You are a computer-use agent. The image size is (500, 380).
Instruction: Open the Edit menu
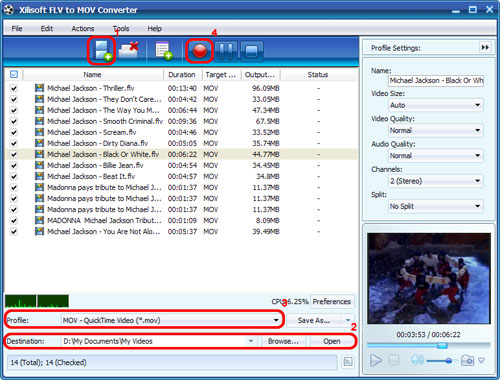coord(47,29)
